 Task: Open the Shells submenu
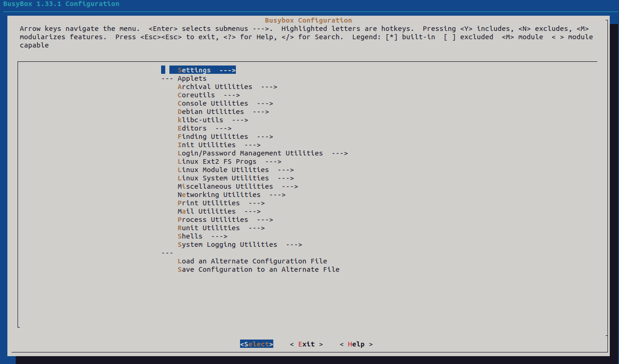click(202, 236)
